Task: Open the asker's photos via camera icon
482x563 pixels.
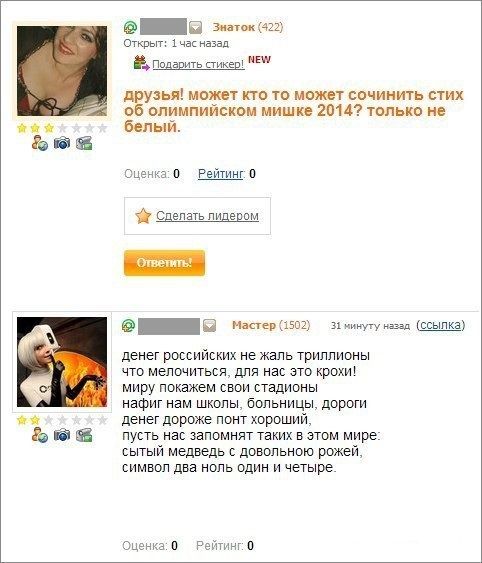Action: 62,144
